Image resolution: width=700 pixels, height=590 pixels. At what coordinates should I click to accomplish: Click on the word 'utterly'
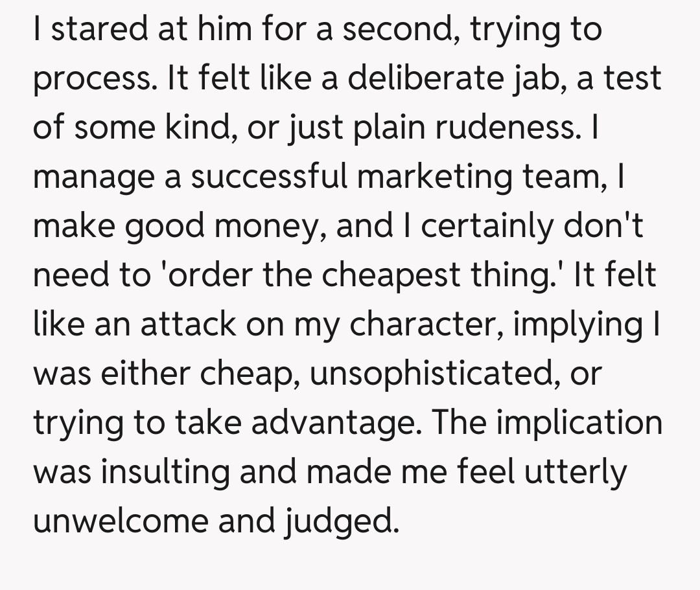click(x=576, y=472)
